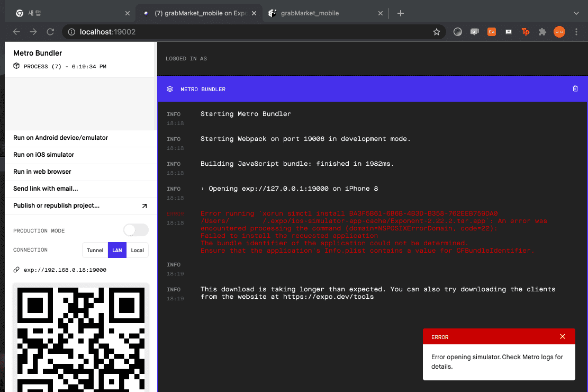The image size is (588, 392).
Task: Select the layers icon in the Metro Bundler header
Action: tap(170, 89)
